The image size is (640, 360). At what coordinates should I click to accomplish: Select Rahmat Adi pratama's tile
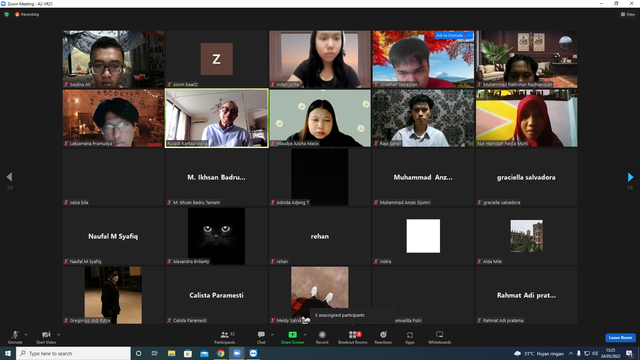527,295
